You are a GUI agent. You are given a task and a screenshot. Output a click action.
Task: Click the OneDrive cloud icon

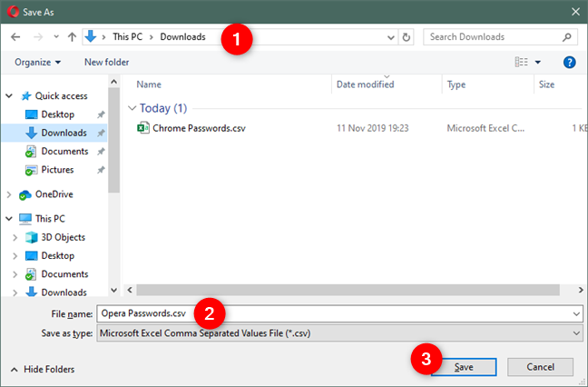(24, 193)
